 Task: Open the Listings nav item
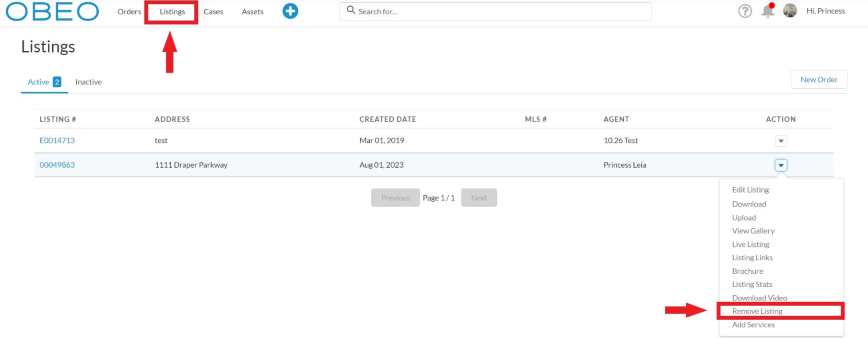click(172, 12)
